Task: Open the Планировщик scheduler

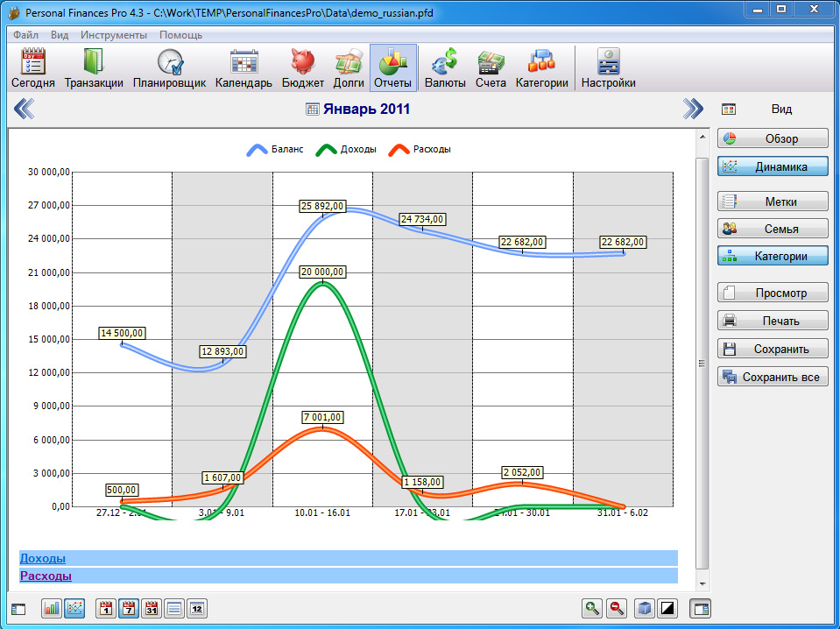Action: click(x=169, y=69)
